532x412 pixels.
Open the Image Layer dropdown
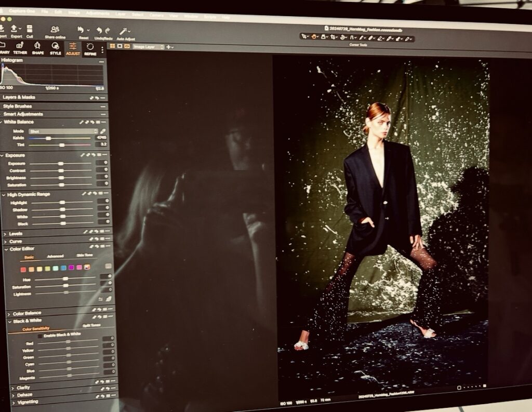click(149, 47)
